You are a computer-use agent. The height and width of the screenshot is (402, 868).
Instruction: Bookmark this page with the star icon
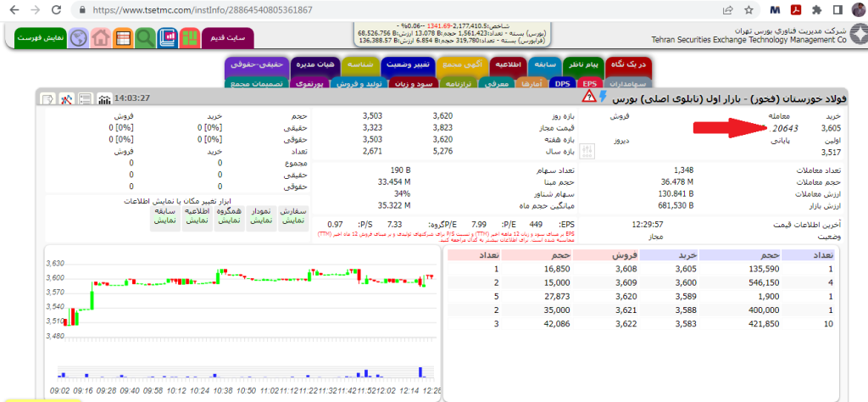[748, 10]
